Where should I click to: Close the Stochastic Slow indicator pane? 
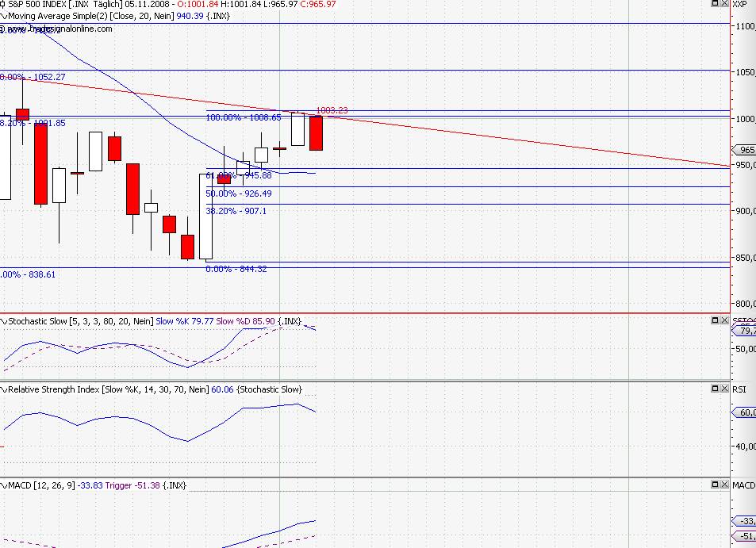coord(724,320)
